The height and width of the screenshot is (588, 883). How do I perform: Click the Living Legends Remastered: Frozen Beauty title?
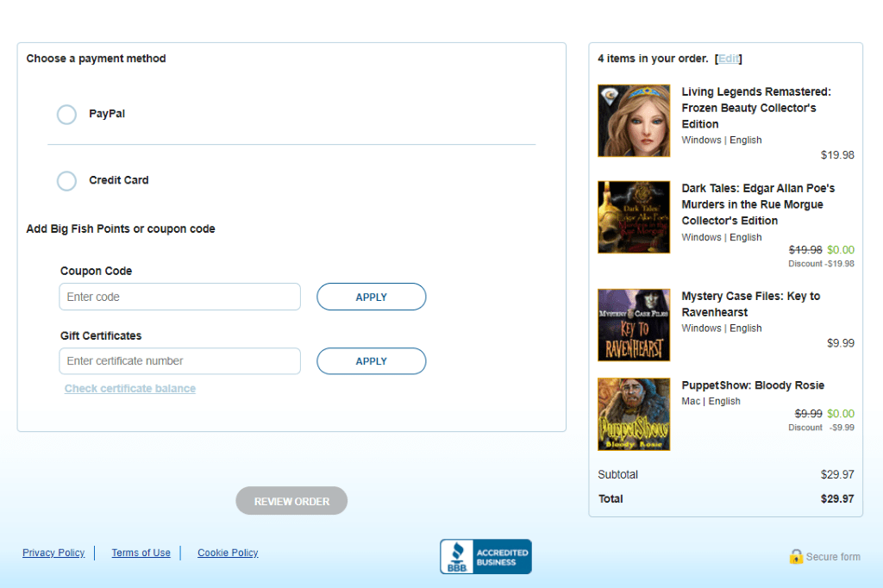pyautogui.click(x=756, y=108)
